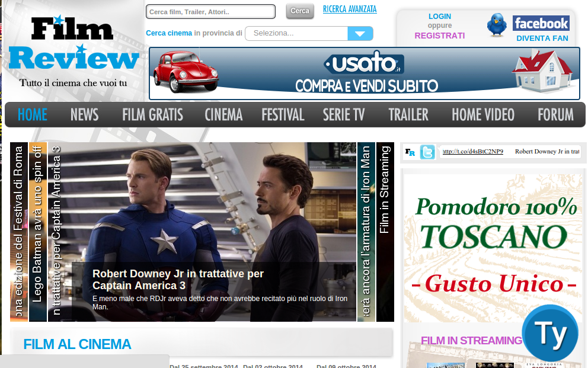The width and height of the screenshot is (588, 368).
Task: Click the REGISTRATI link
Action: point(439,36)
